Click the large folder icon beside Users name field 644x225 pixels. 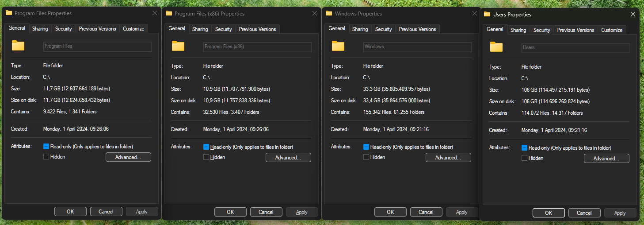pyautogui.click(x=496, y=47)
